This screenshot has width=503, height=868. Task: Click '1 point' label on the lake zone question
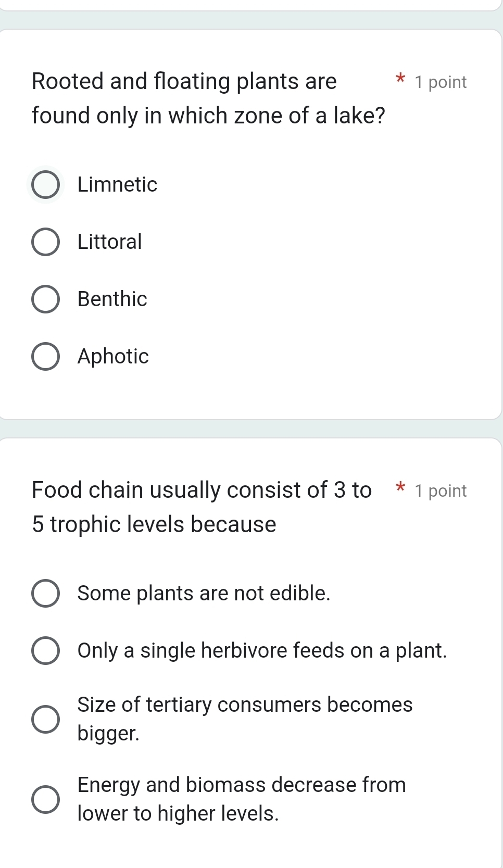[441, 82]
